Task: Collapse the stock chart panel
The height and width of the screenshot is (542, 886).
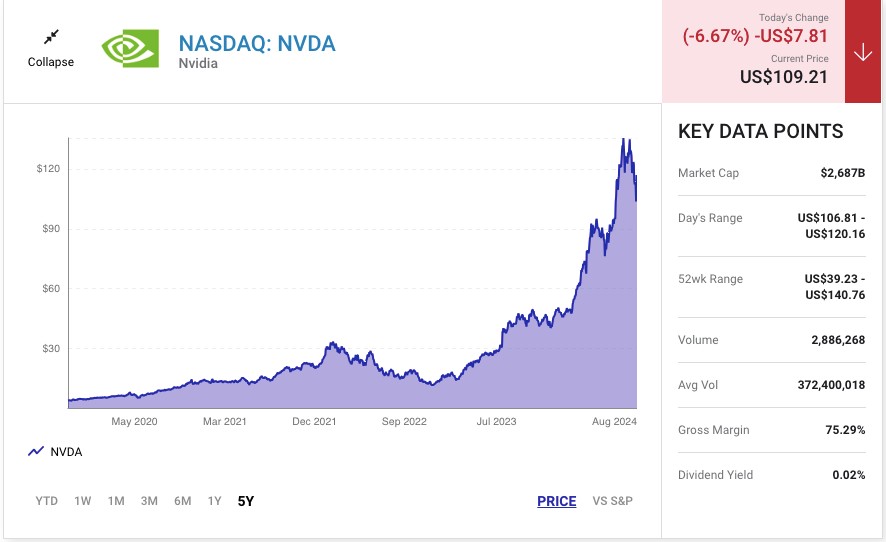Action: pos(51,62)
